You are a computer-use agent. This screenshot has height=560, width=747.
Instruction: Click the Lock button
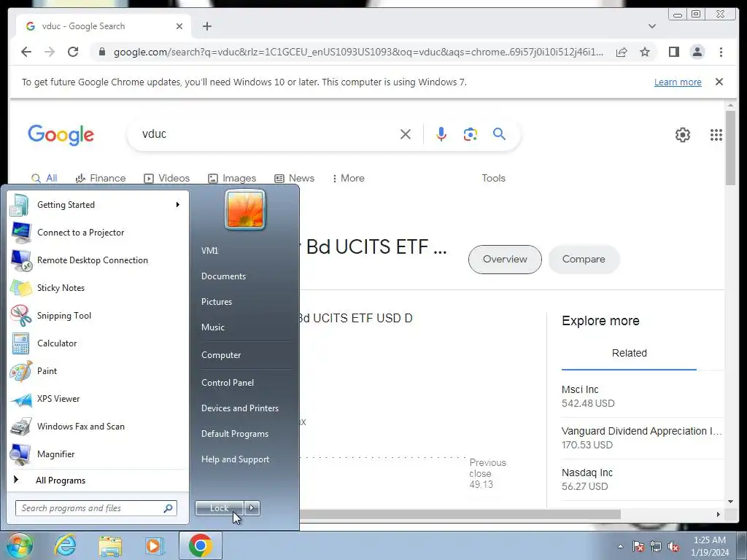pyautogui.click(x=219, y=508)
